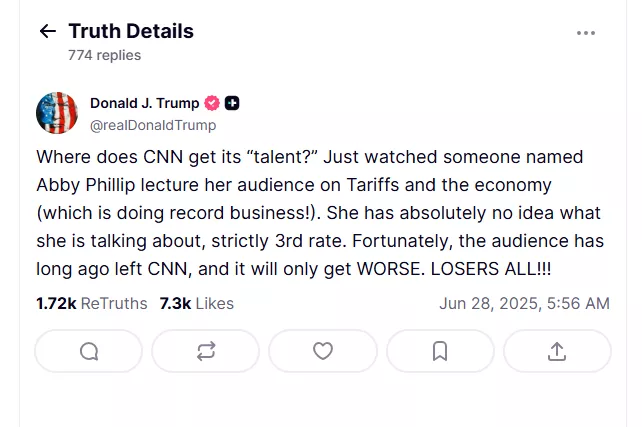Click the Jun 28, 2025 timestamp
Image resolution: width=642 pixels, height=427 pixels.
tap(524, 303)
